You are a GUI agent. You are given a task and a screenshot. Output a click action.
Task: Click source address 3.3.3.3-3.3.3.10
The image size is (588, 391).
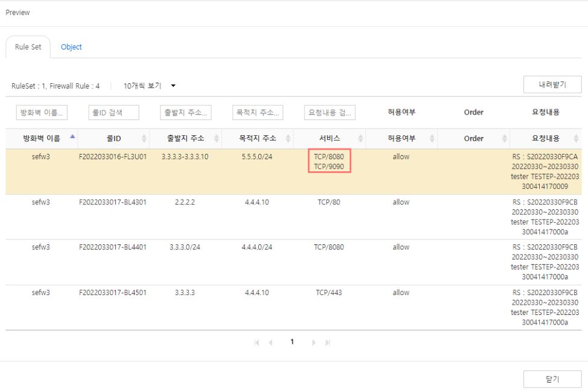185,157
